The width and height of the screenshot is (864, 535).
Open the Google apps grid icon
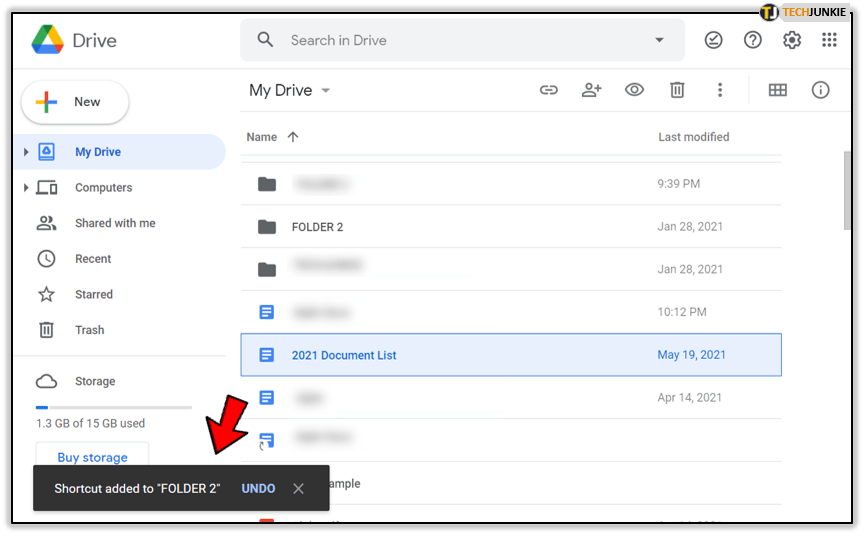click(x=829, y=40)
